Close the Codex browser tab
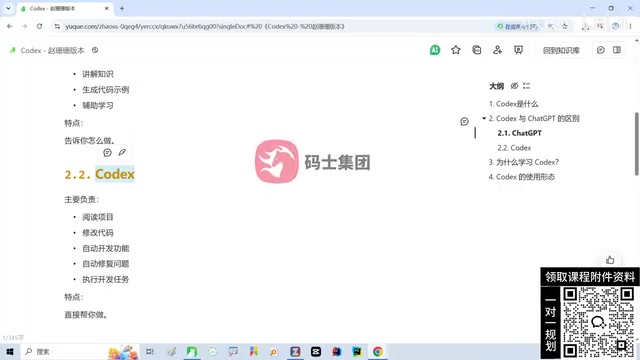 (107, 9)
